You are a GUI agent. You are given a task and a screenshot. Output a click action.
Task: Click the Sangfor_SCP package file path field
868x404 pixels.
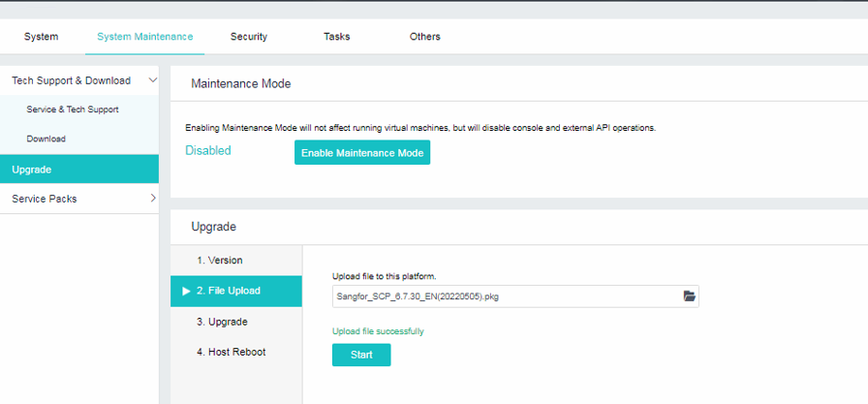(x=504, y=296)
